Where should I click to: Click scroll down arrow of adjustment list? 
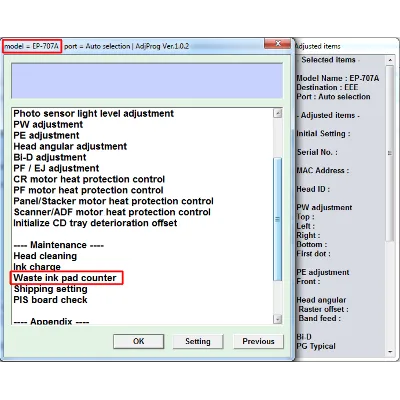click(x=277, y=319)
